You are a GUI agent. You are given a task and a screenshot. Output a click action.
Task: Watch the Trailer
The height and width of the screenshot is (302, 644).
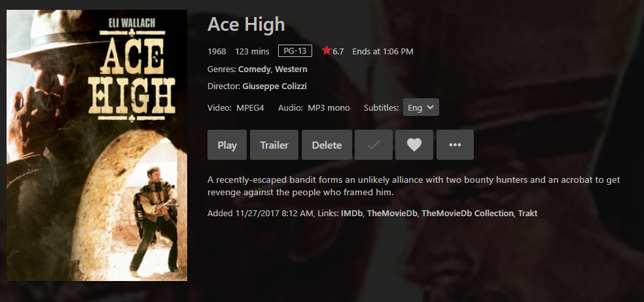[274, 145]
